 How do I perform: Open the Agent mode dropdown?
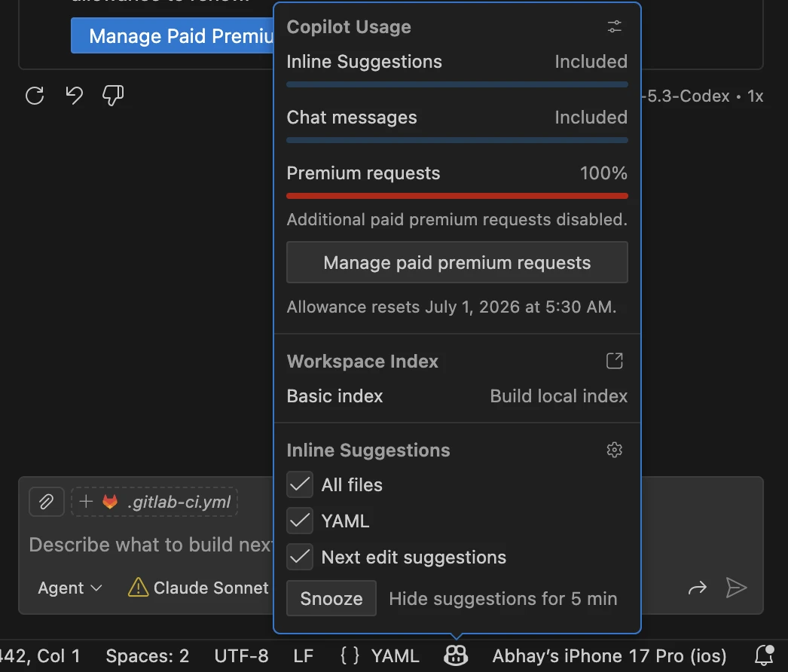70,588
